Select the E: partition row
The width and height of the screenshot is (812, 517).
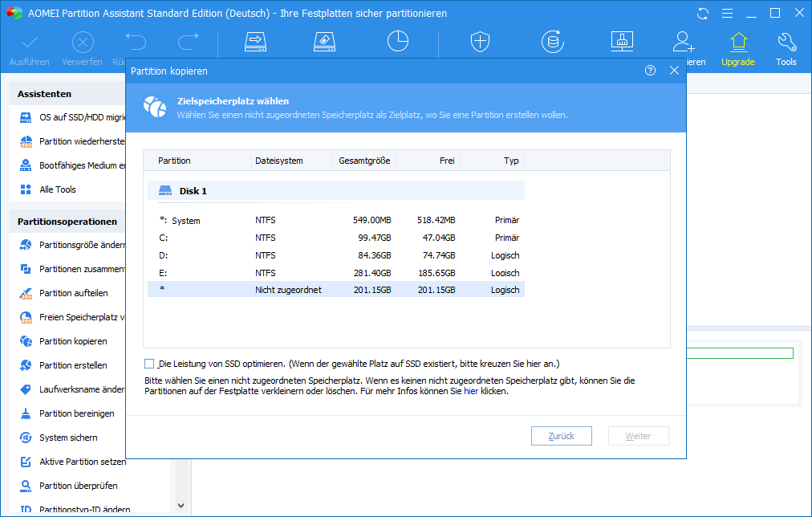(336, 273)
